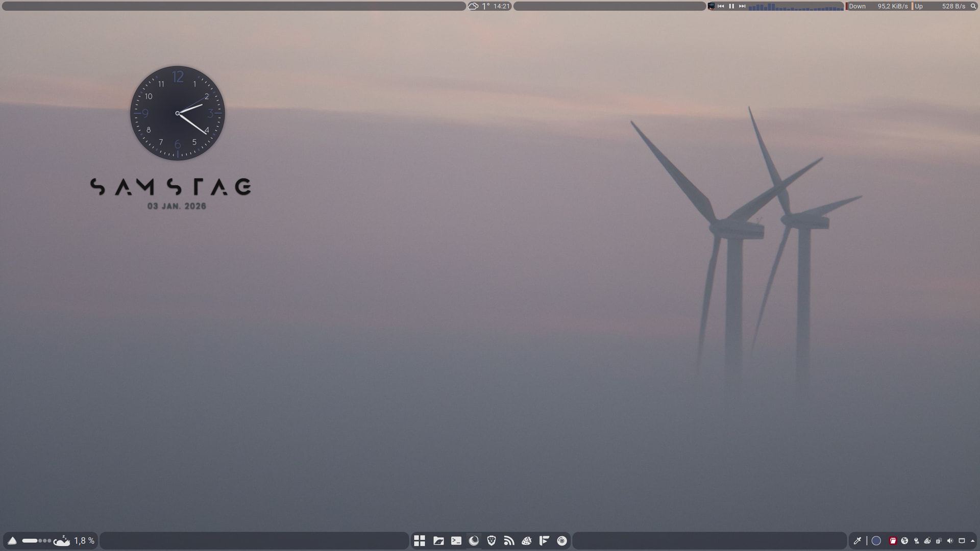Activate the color picker eyedropper
This screenshot has width=980, height=551.
pos(857,541)
